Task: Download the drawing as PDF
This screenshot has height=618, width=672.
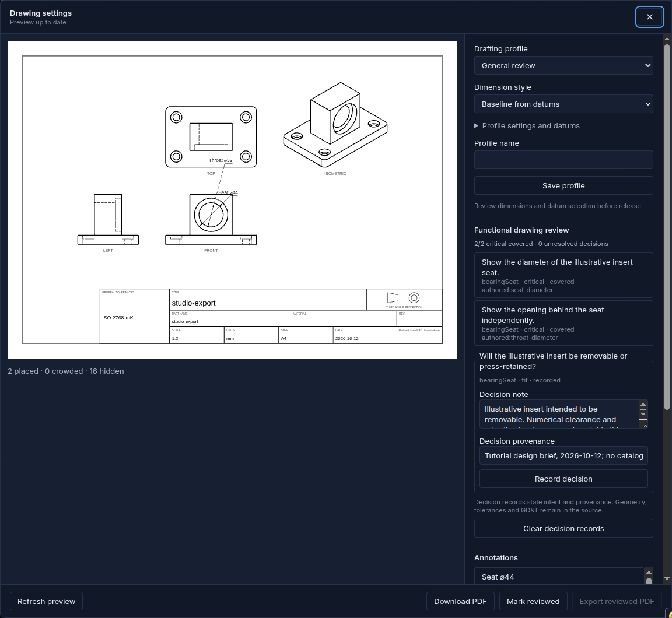Action: point(460,601)
